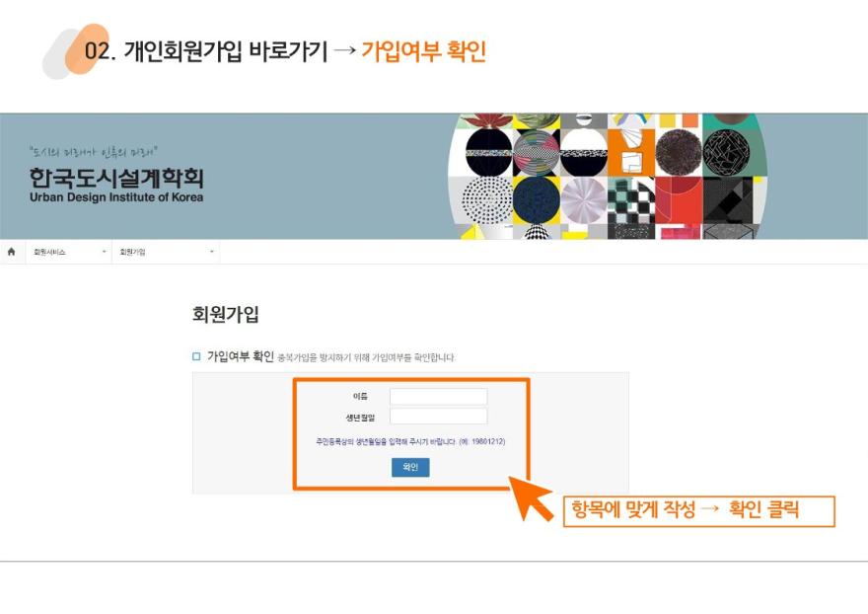Select the orange tile with white paper art
This screenshot has height=614, width=868.
pyautogui.click(x=631, y=152)
